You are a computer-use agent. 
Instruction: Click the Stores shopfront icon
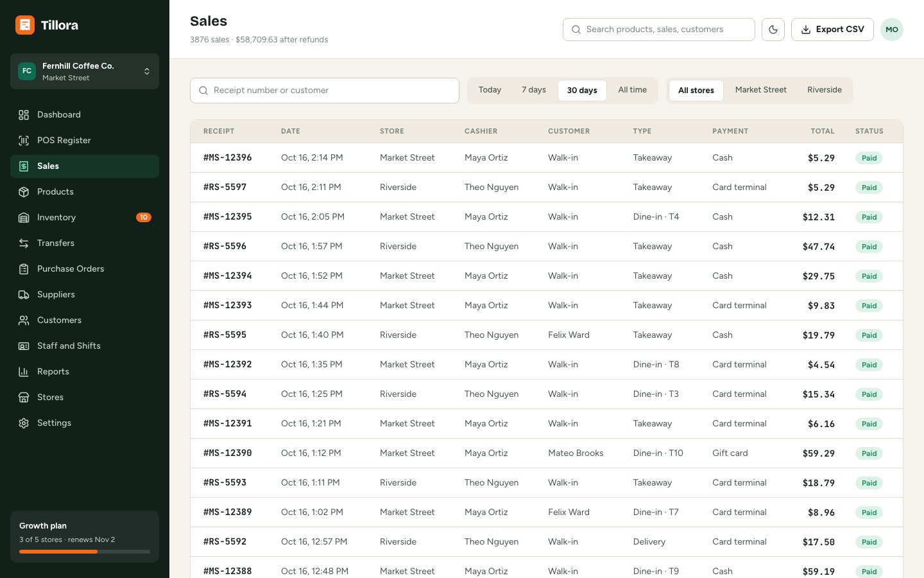[x=24, y=398]
